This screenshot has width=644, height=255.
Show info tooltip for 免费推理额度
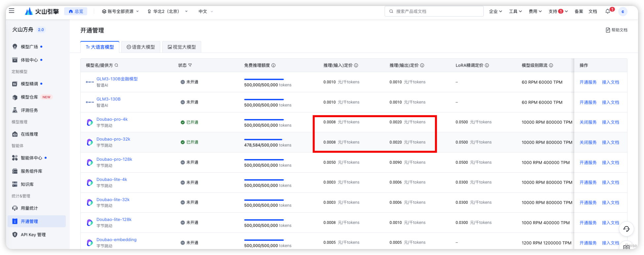pos(274,65)
